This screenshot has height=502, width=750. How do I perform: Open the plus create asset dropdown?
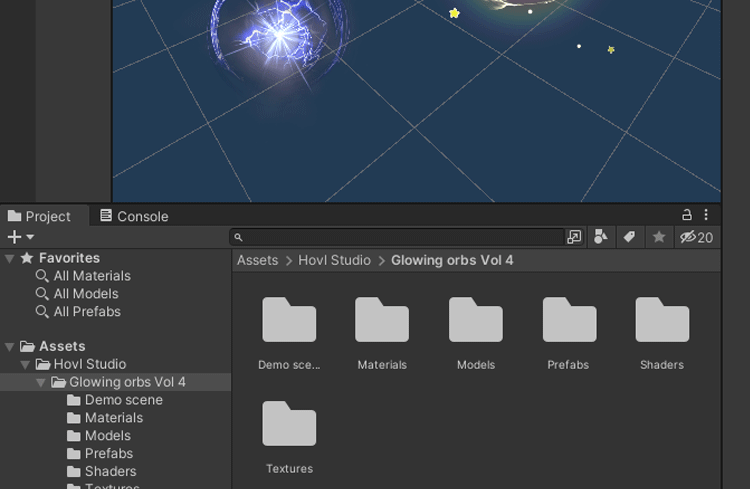click(20, 237)
